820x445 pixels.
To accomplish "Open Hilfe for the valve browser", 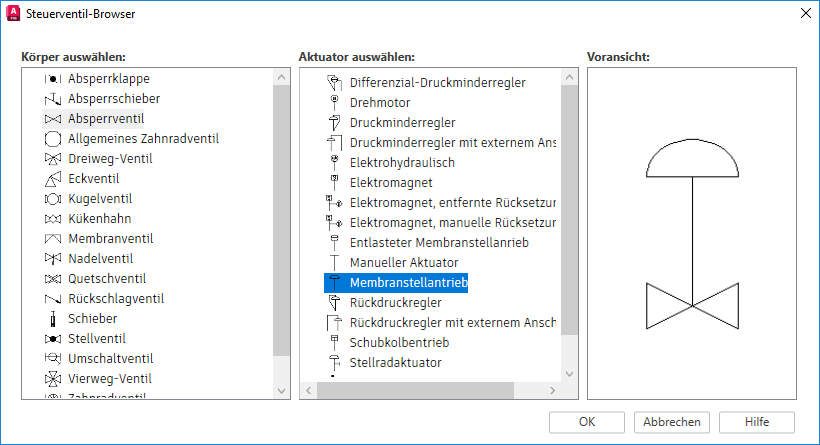I will coord(756,422).
